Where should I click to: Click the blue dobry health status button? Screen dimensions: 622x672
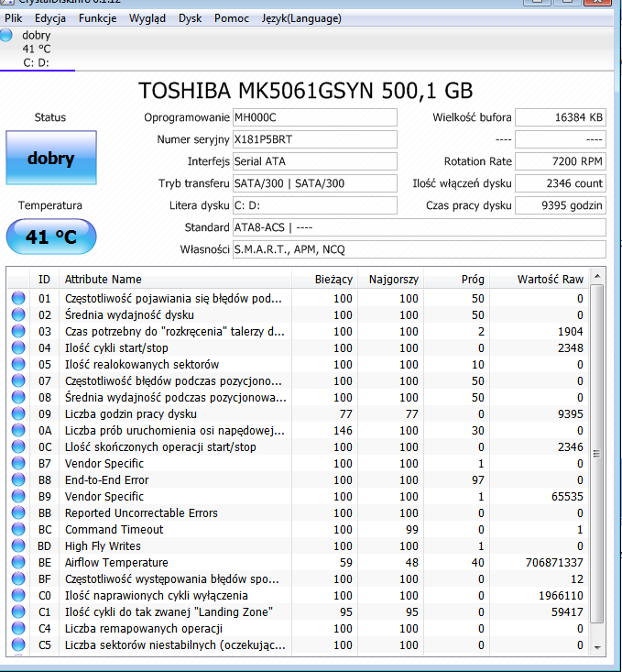coord(51,158)
